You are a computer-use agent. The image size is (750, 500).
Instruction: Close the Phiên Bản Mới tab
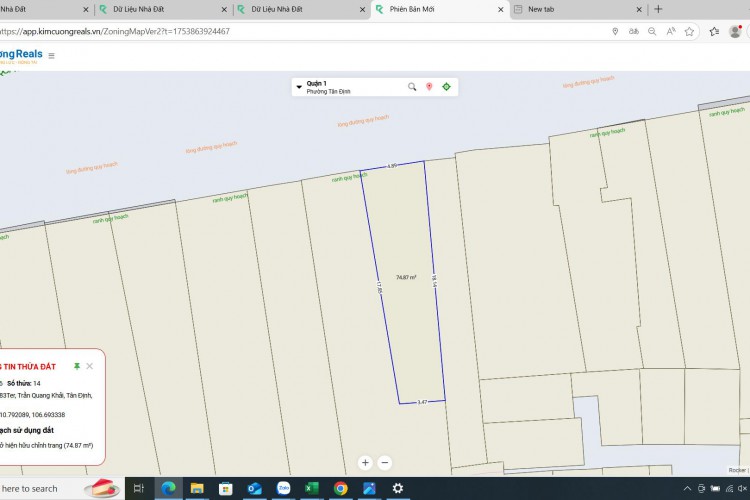tap(501, 9)
